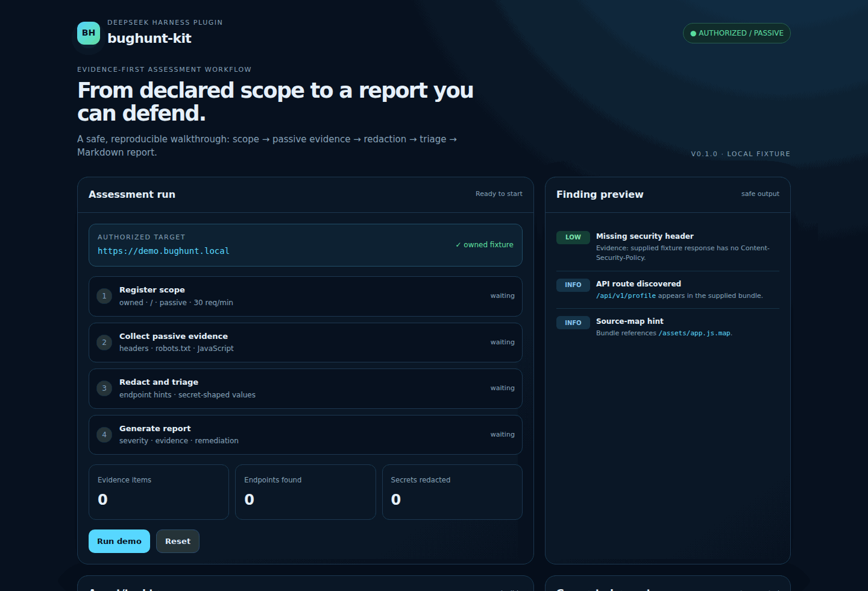868x591 pixels.
Task: Select the Register scope step row
Action: 306,296
